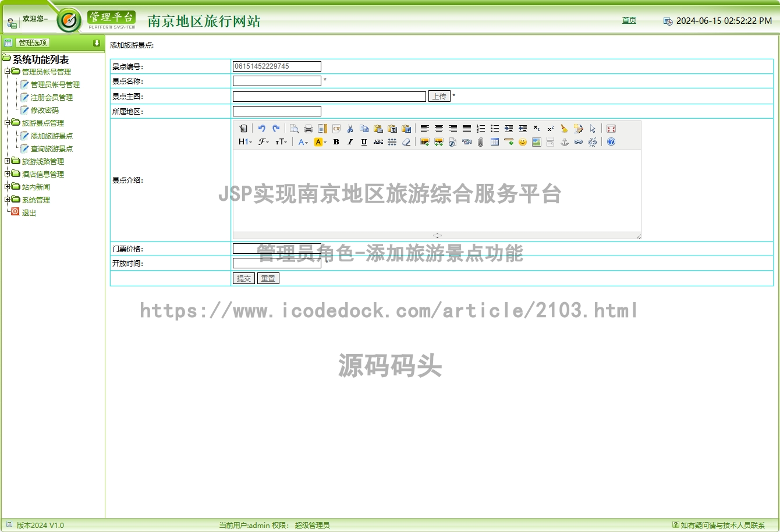Open text color picker dropdown
This screenshot has width=780, height=532.
coord(303,142)
